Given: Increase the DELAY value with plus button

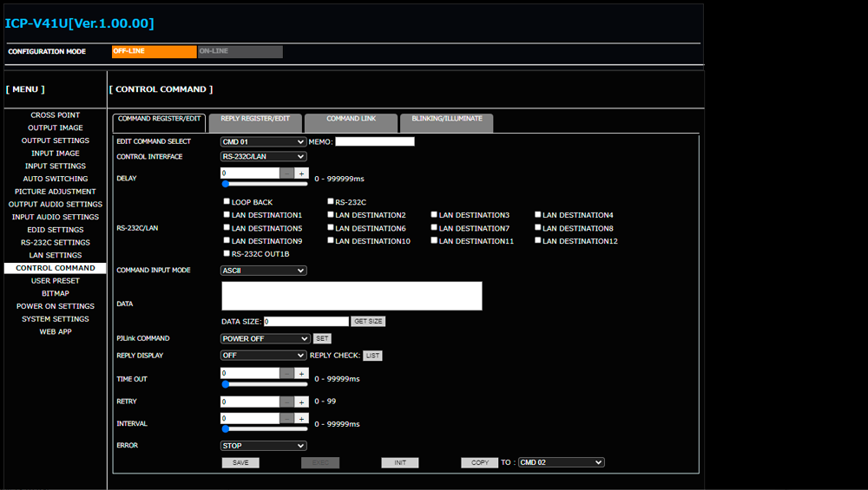Looking at the screenshot, I should coord(301,173).
